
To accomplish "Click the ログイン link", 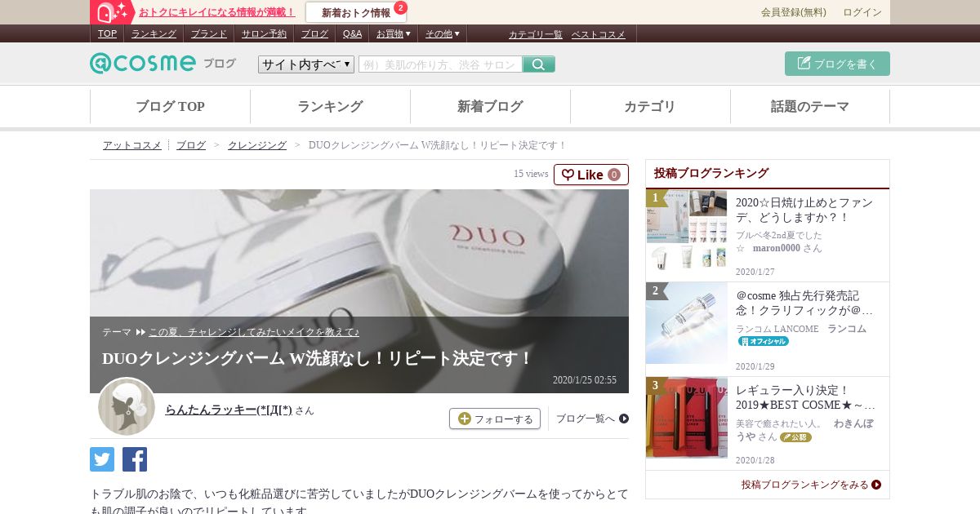I will (x=862, y=12).
